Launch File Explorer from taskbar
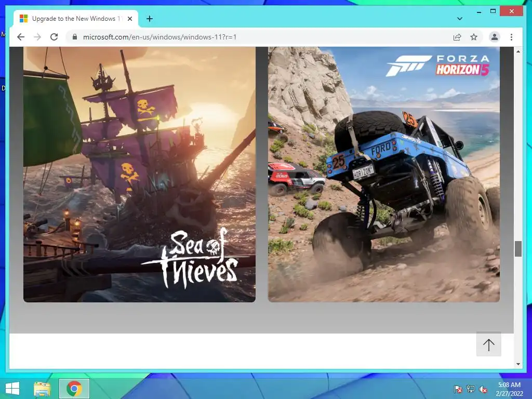The height and width of the screenshot is (399, 532). click(43, 389)
